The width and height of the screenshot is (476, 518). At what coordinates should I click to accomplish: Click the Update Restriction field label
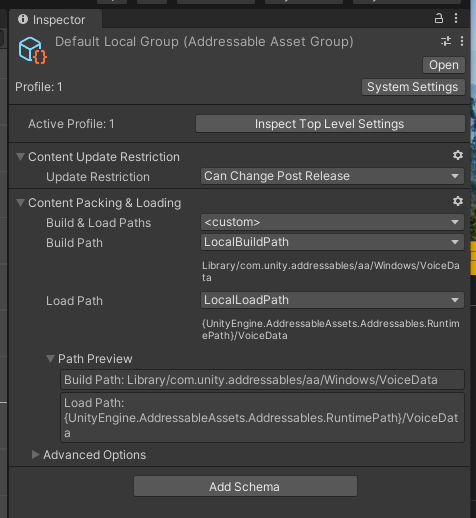98,177
